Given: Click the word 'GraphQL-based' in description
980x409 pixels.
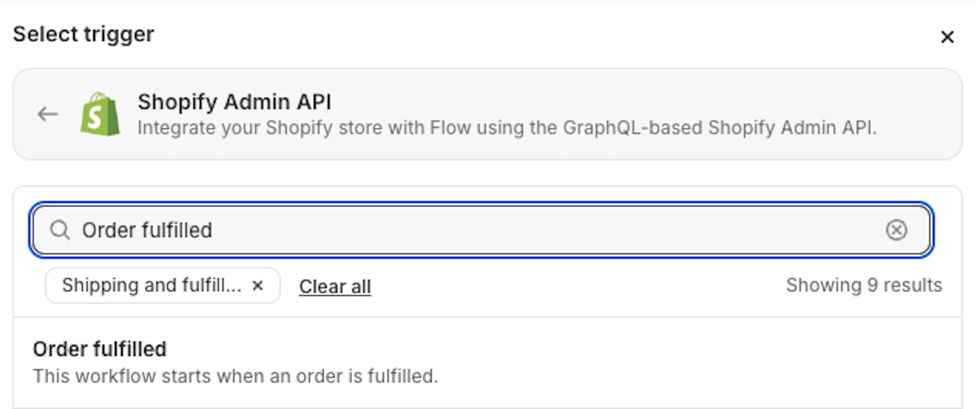Looking at the screenshot, I should (633, 128).
